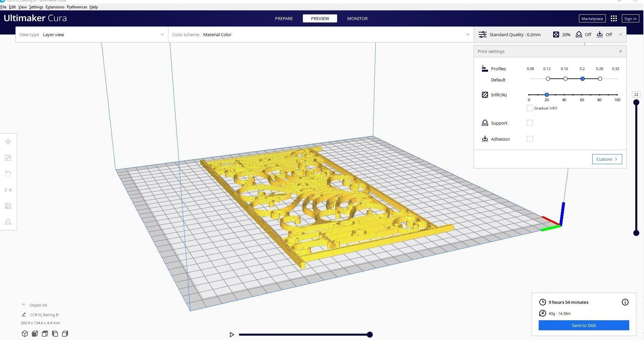The width and height of the screenshot is (644, 340).
Task: Select the 0.2 profile radio point
Action: (x=583, y=79)
